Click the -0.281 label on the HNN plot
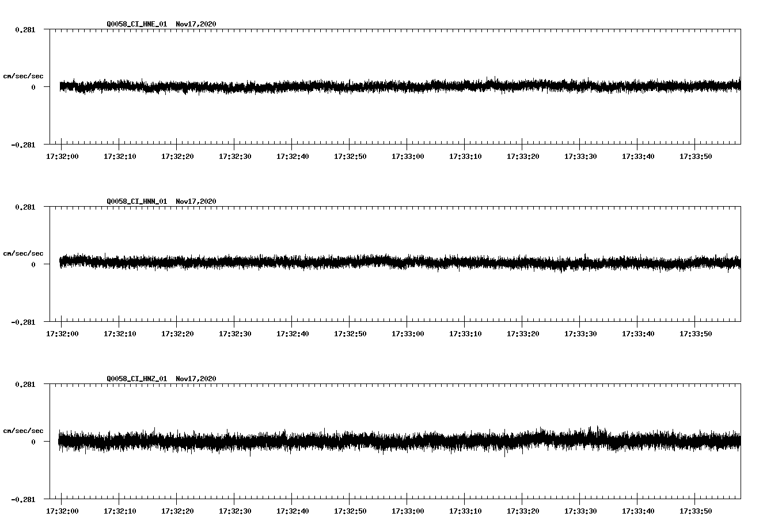This screenshot has height=532, width=782. tap(24, 323)
